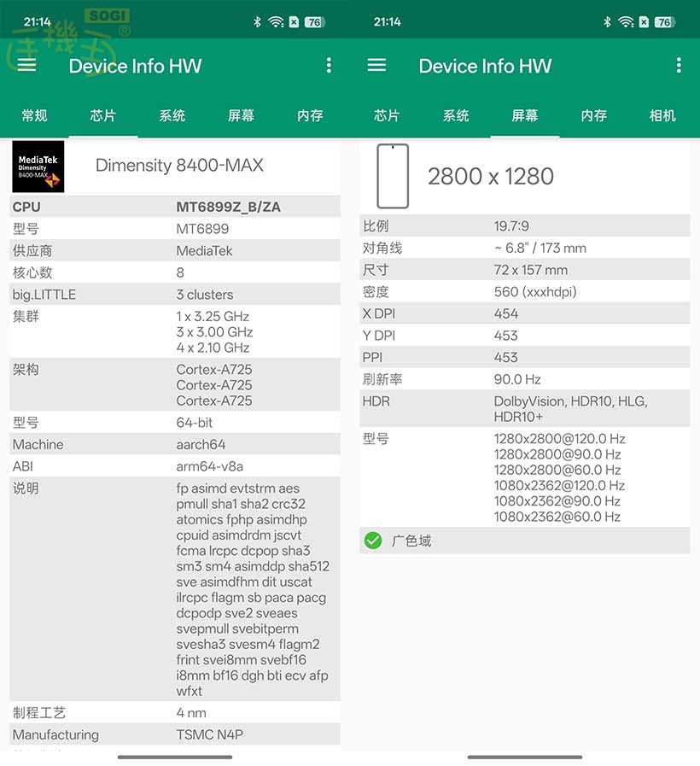The image size is (700, 766).
Task: Go to 内存 tab on right screen
Action: [593, 115]
